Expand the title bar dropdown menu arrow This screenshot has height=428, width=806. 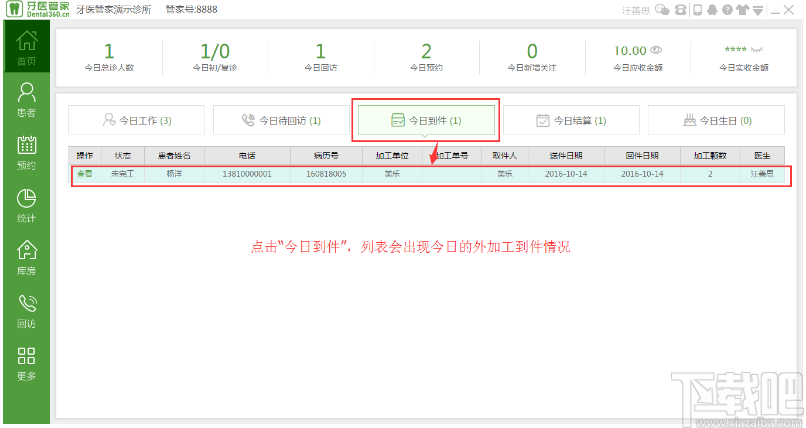click(x=758, y=10)
